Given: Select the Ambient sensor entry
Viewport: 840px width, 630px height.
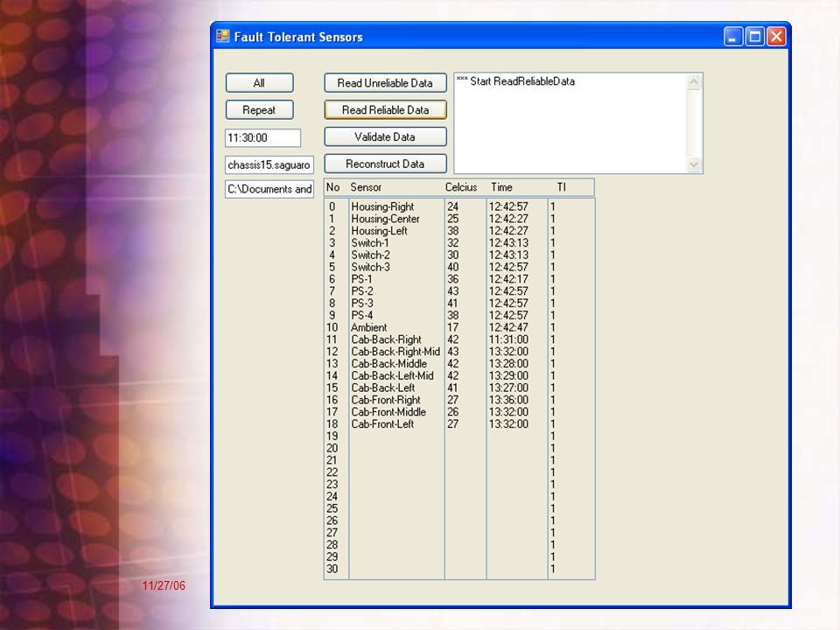Looking at the screenshot, I should pyautogui.click(x=368, y=327).
